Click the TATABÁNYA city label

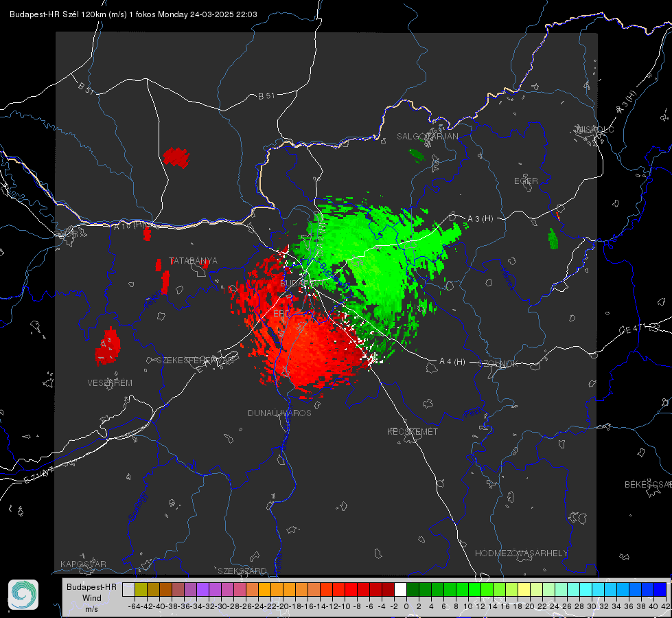(x=193, y=261)
